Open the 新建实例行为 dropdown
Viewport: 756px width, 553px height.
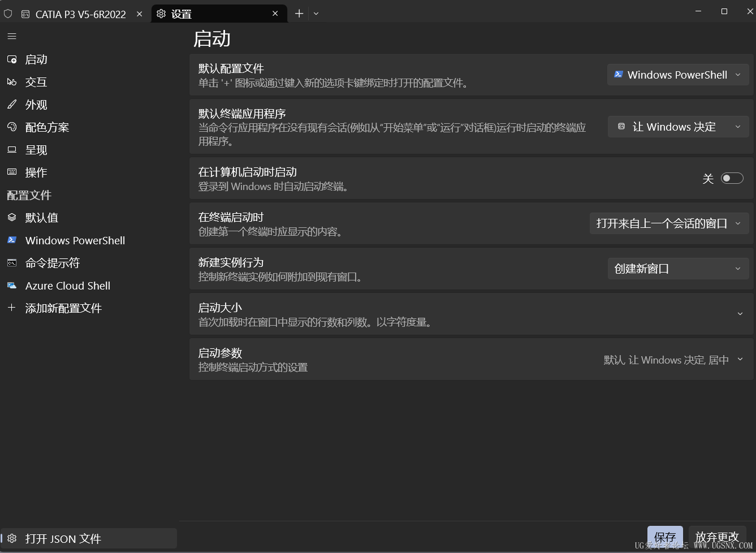pyautogui.click(x=678, y=269)
